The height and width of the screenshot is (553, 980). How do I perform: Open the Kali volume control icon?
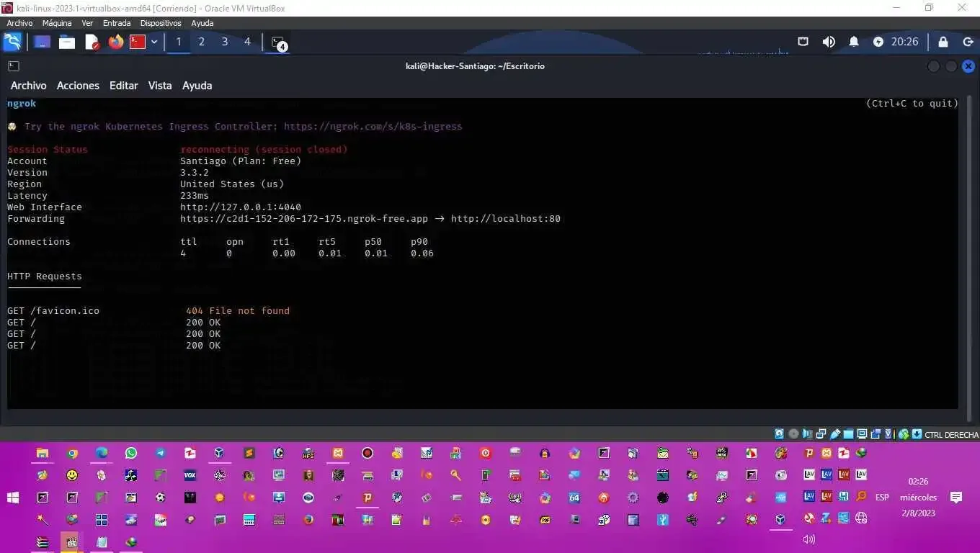[x=829, y=42]
